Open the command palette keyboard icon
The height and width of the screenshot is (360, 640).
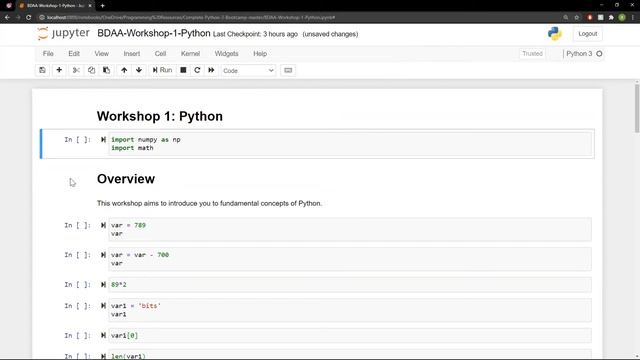pos(288,70)
